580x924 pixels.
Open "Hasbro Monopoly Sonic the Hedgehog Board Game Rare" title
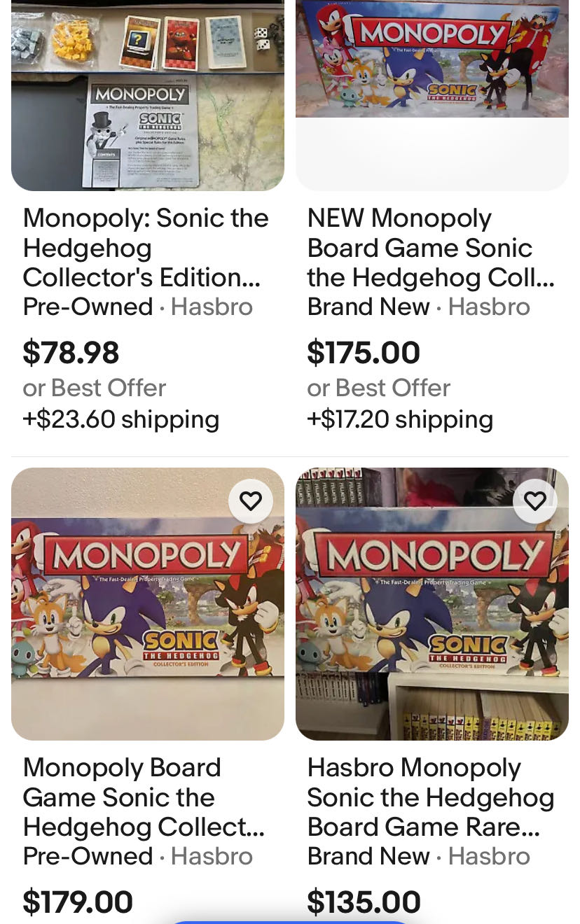pyautogui.click(x=430, y=797)
